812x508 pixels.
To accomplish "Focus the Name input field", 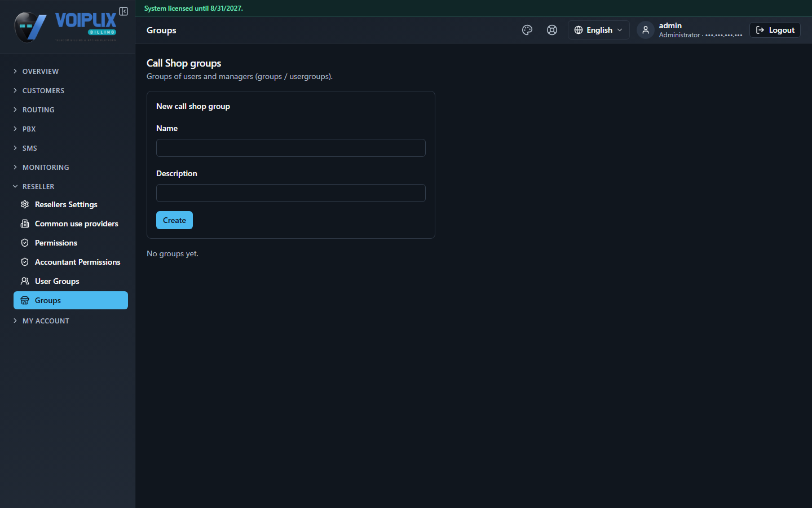I will 291,148.
